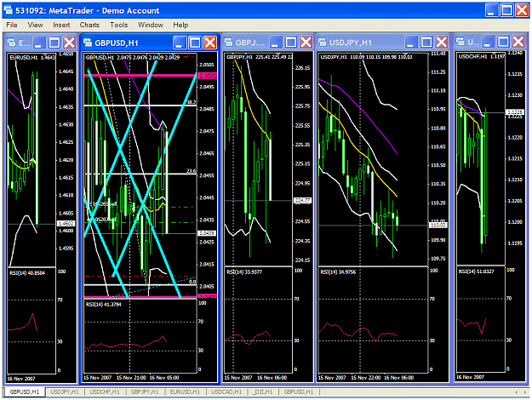The width and height of the screenshot is (532, 400).
Task: Click the 38.2 Fibonacci level label in GBPUSD chart
Action: (192, 102)
